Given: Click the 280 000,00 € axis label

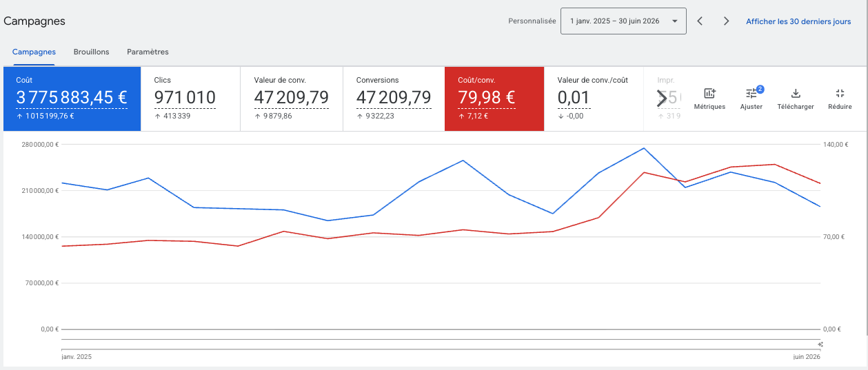Looking at the screenshot, I should tap(40, 145).
